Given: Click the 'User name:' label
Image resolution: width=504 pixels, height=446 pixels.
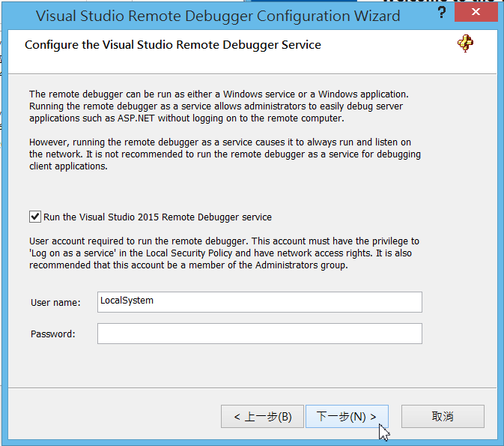Looking at the screenshot, I should point(55,303).
